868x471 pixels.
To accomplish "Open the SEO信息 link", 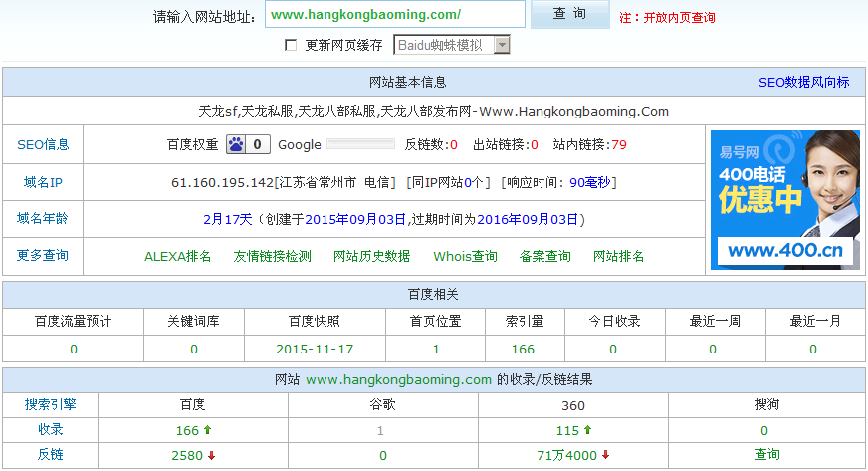I will [43, 145].
